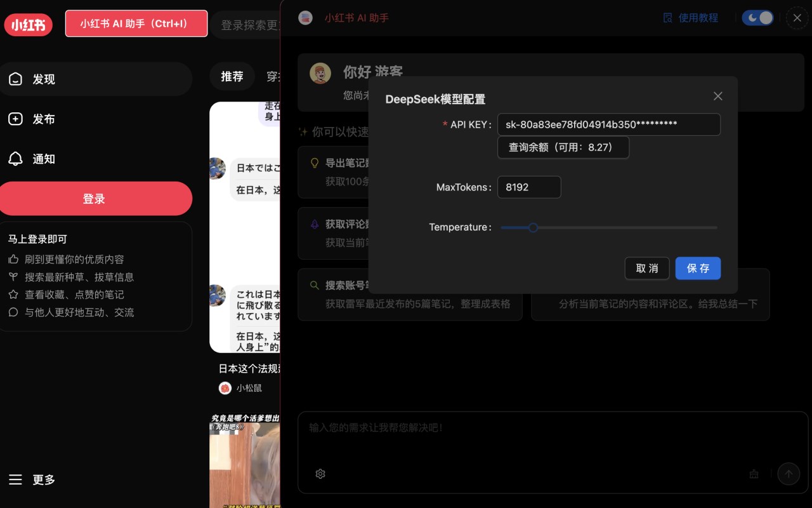Image resolution: width=812 pixels, height=508 pixels.
Task: Click the blue 保存 button
Action: pyautogui.click(x=698, y=268)
